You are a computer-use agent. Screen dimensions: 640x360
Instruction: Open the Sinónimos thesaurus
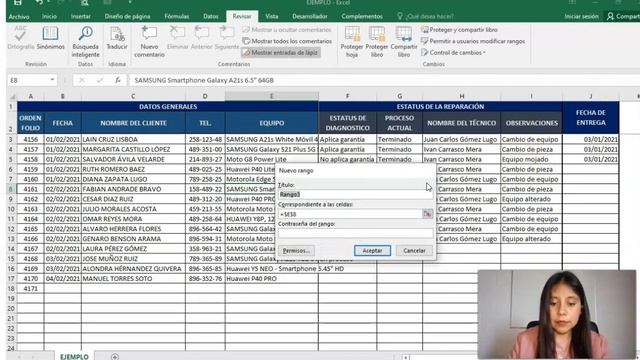pos(50,38)
